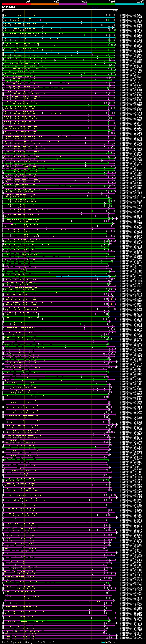Click the query end position 259 label

point(115,11)
